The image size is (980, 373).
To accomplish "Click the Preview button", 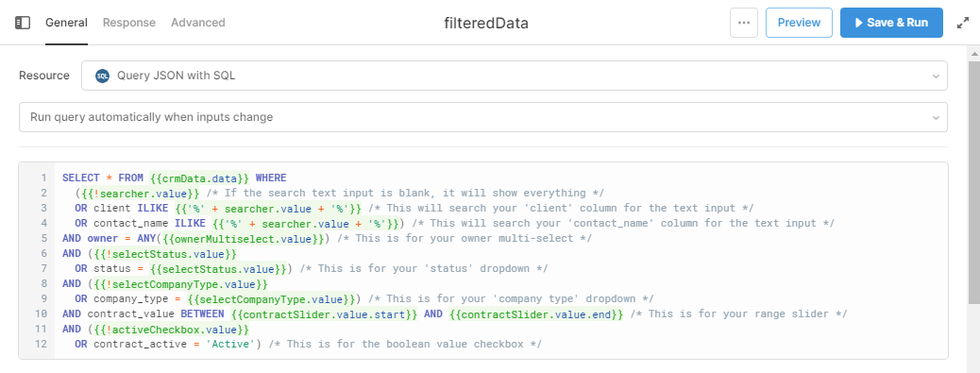I will [x=799, y=23].
